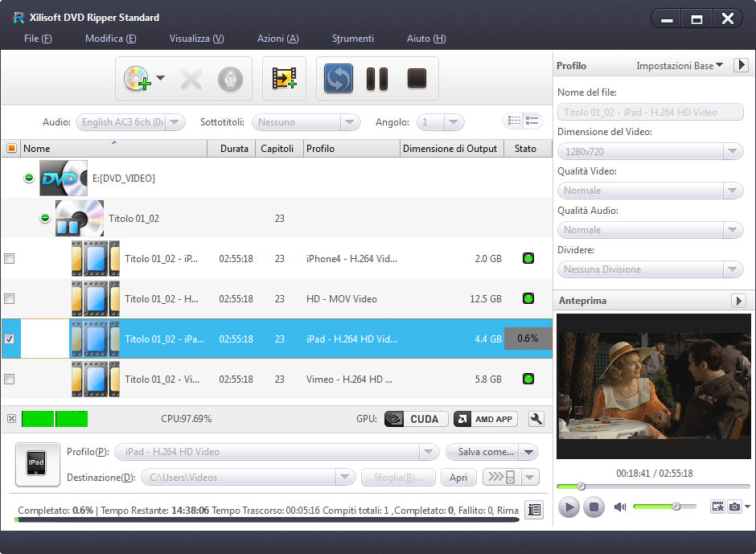Open the Strumenti menu
Viewport: 756px width, 554px height.
[x=352, y=39]
